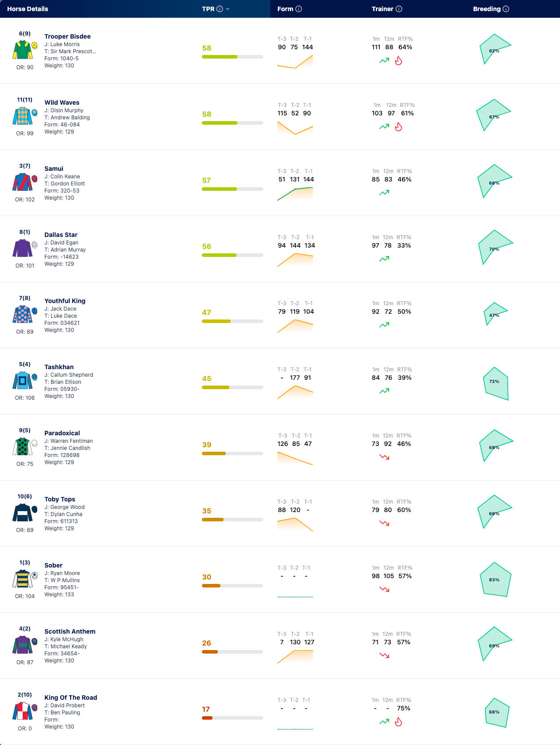The width and height of the screenshot is (560, 745).
Task: Expand the TPR sort chevron
Action: (x=228, y=9)
